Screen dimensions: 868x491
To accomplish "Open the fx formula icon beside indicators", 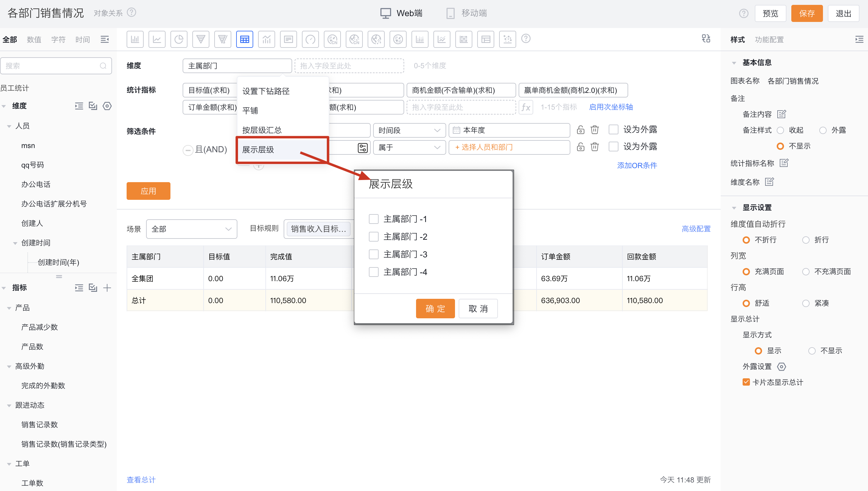I will [x=526, y=107].
